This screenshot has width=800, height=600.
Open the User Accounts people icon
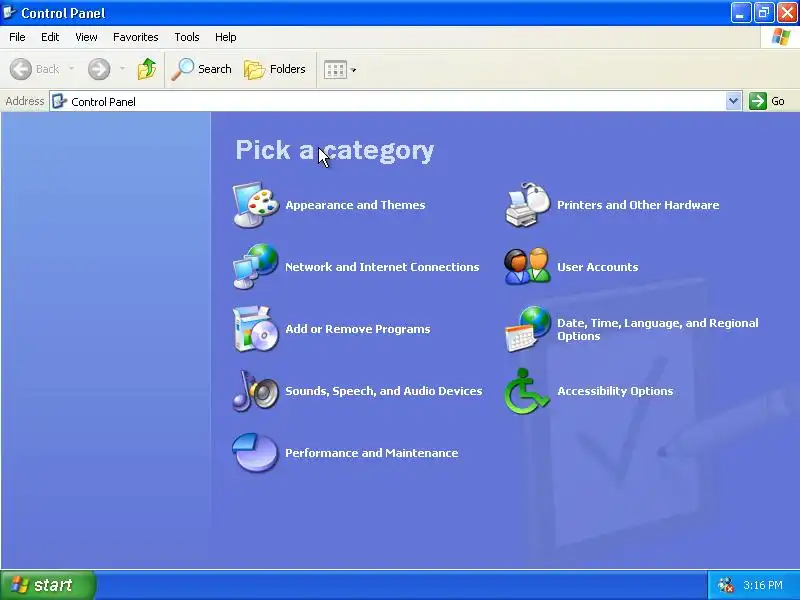click(x=528, y=266)
